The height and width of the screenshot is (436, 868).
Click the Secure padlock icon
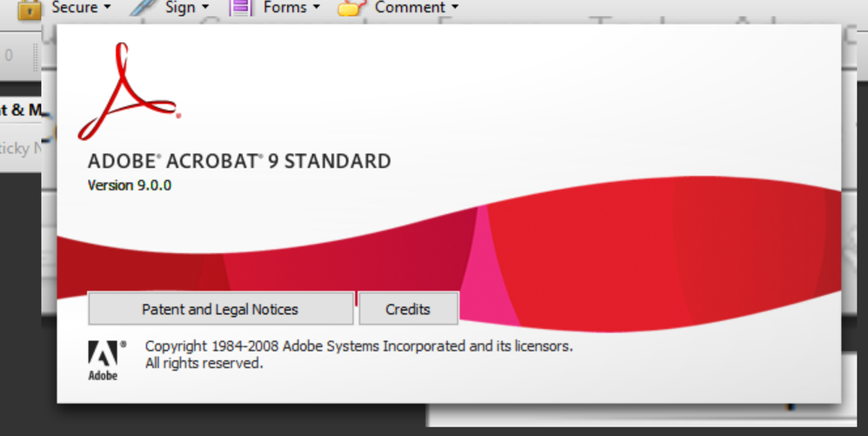[x=30, y=9]
